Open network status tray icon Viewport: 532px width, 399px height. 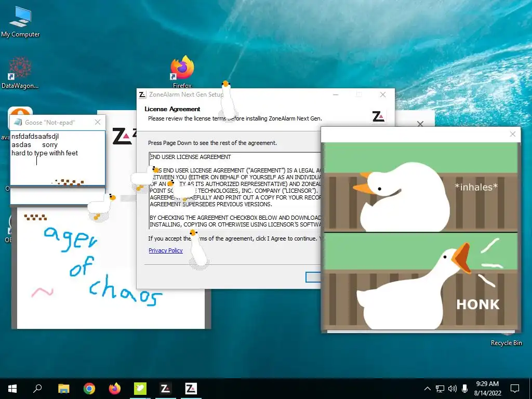[x=440, y=389]
